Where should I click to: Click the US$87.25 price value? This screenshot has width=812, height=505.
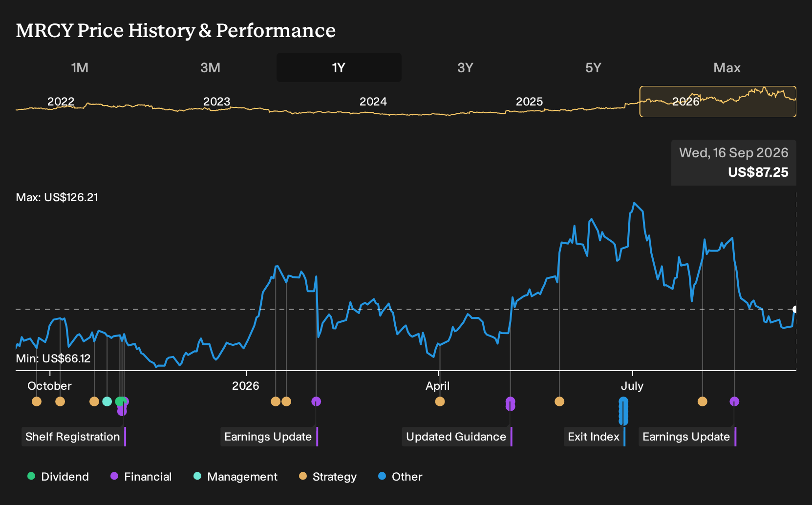click(758, 172)
